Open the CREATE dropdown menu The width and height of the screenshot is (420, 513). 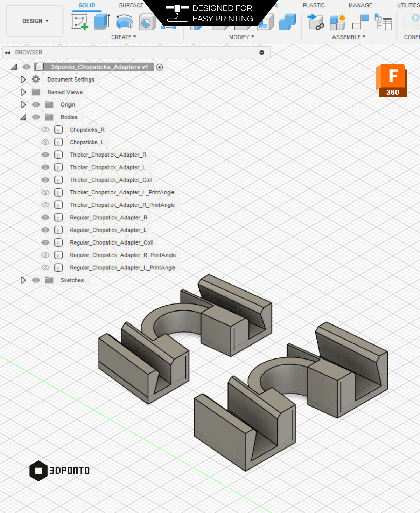point(124,37)
